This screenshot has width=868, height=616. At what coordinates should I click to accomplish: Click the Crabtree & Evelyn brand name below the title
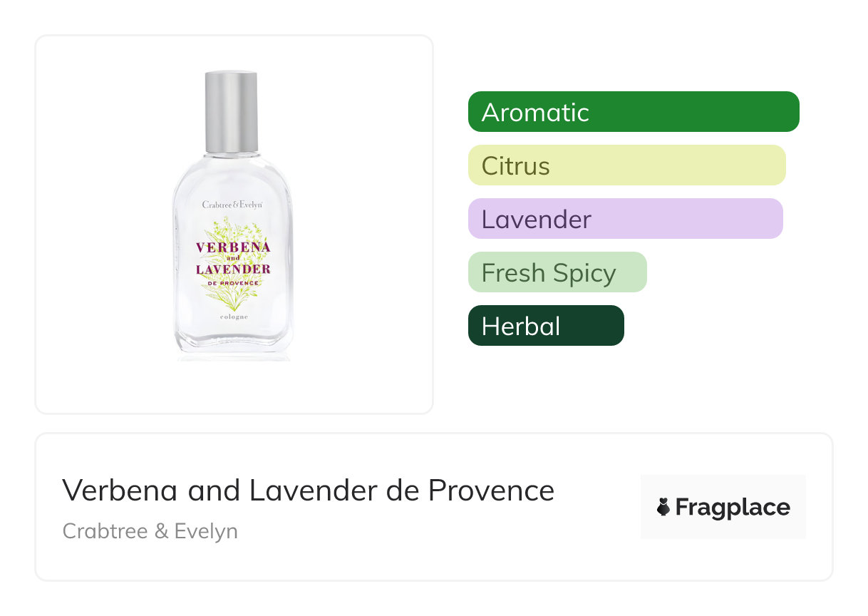[x=150, y=531]
